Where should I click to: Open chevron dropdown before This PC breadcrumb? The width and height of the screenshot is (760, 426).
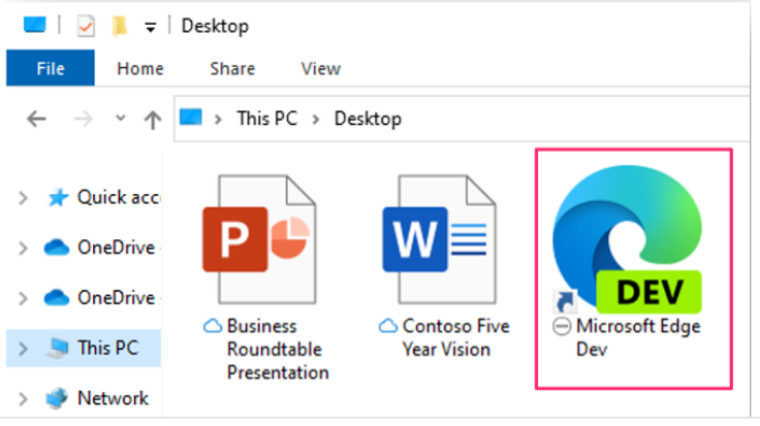(x=218, y=119)
